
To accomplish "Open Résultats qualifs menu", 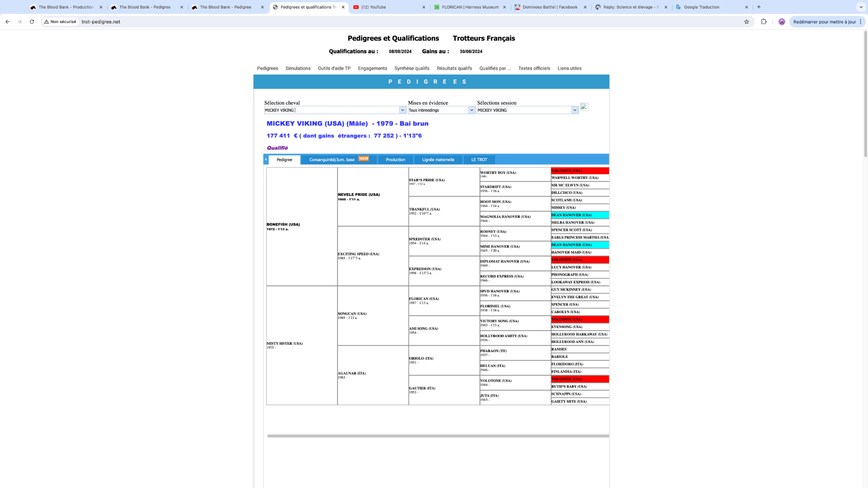I will tap(454, 68).
